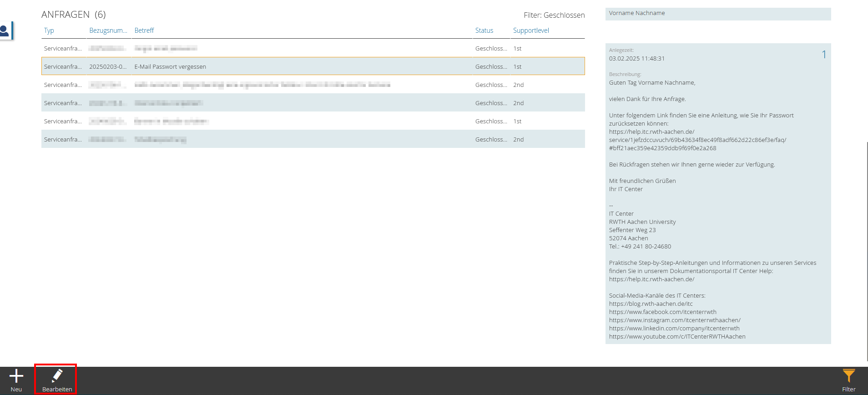The image size is (868, 395).
Task: Click the Status column header
Action: click(484, 30)
